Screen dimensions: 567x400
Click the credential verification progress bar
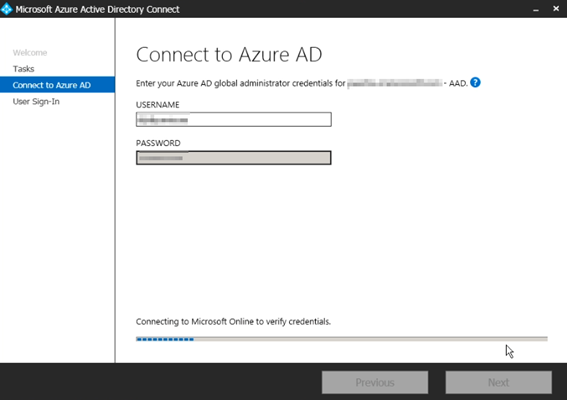[x=342, y=339]
